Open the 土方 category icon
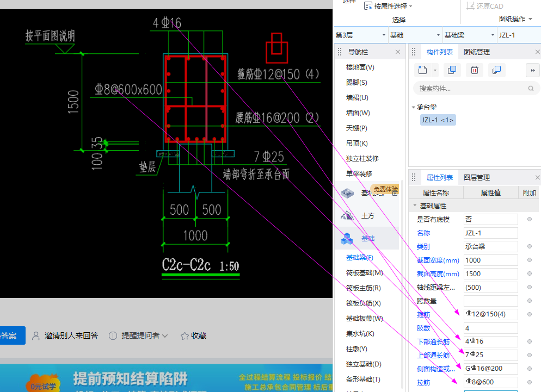Screen dimensions: 541x392 coord(347,216)
